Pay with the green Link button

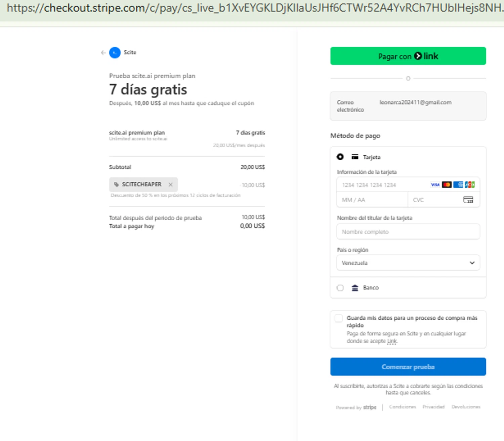pyautogui.click(x=408, y=56)
